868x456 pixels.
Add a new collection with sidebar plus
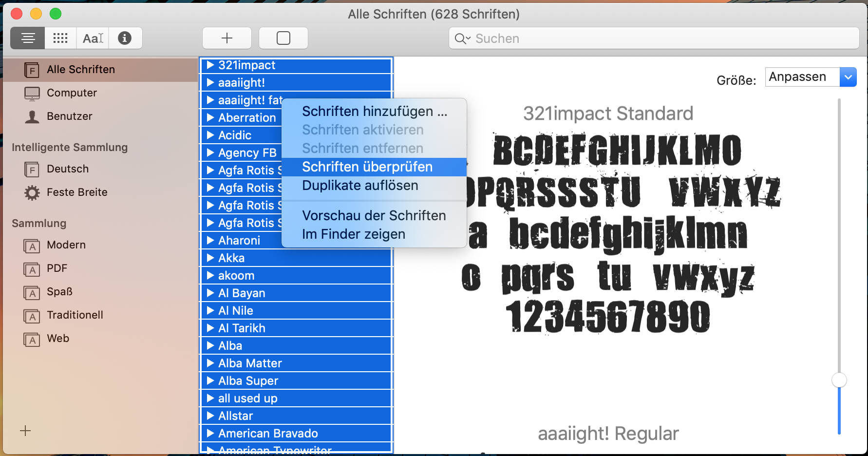tap(25, 431)
